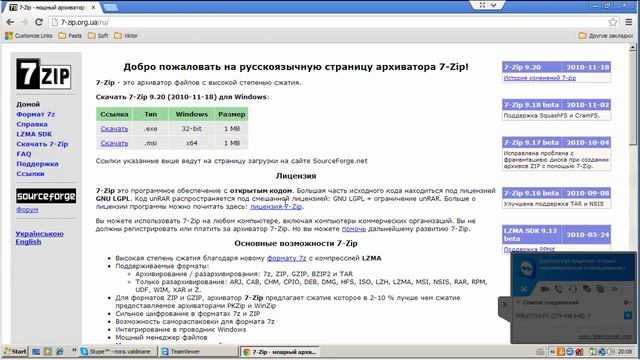Click the browser Forward arrow
The height and width of the screenshot is (360, 640).
point(24,22)
